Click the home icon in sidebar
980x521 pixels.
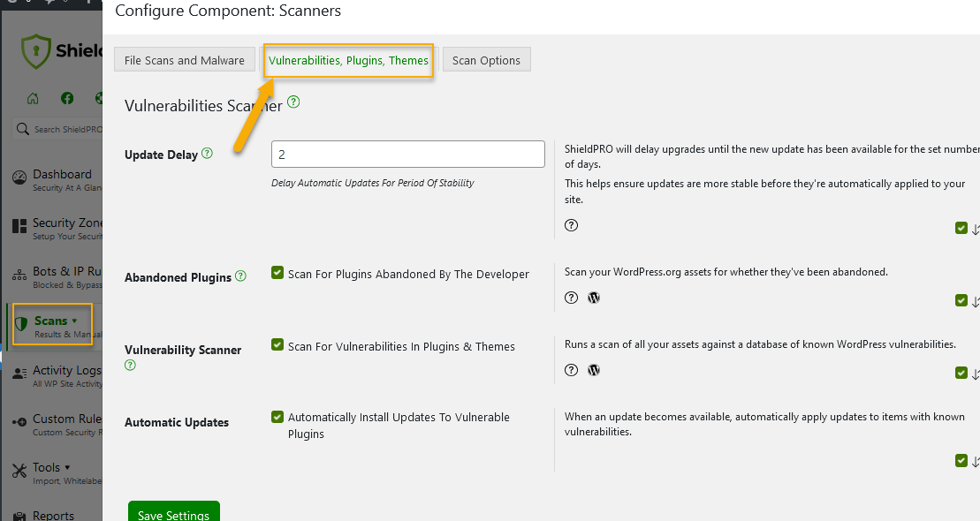click(33, 98)
